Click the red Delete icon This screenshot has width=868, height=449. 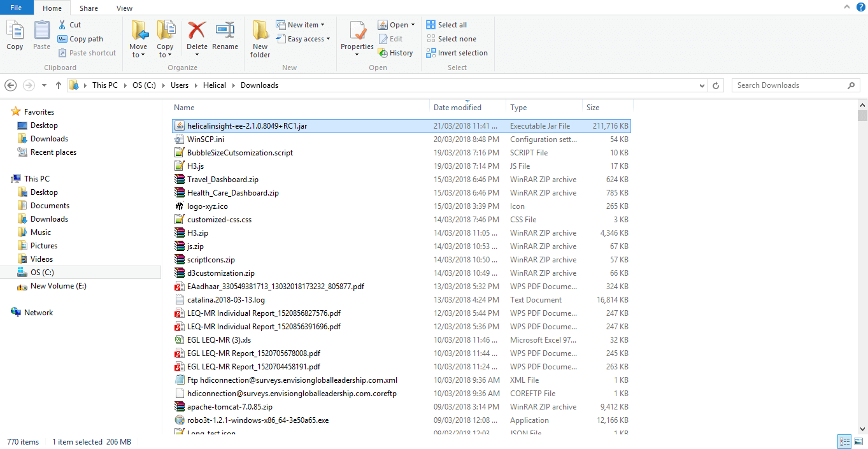pyautogui.click(x=197, y=30)
